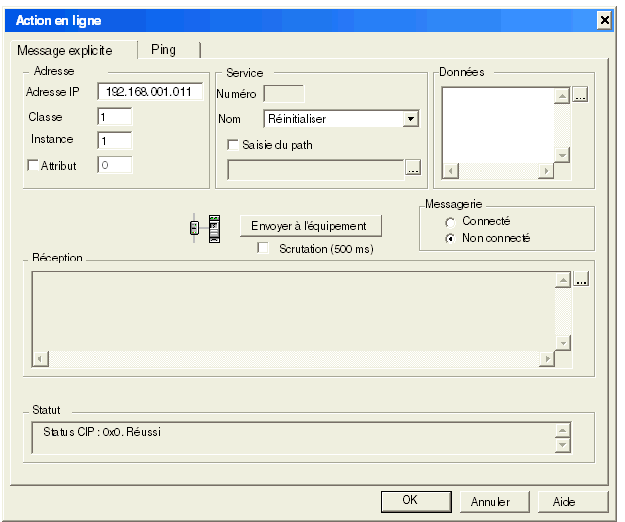Click the Instance input field
This screenshot has width=625, height=522.
pos(115,140)
